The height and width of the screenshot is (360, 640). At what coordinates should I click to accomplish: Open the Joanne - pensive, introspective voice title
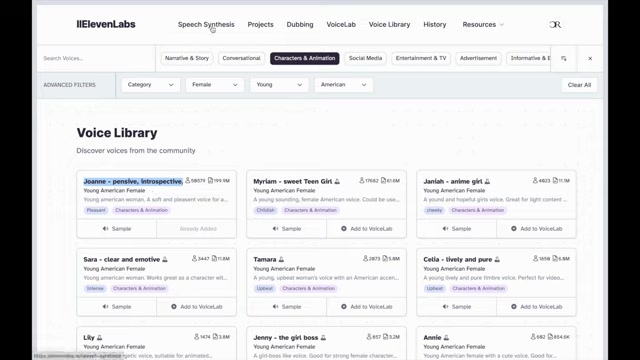coord(133,181)
